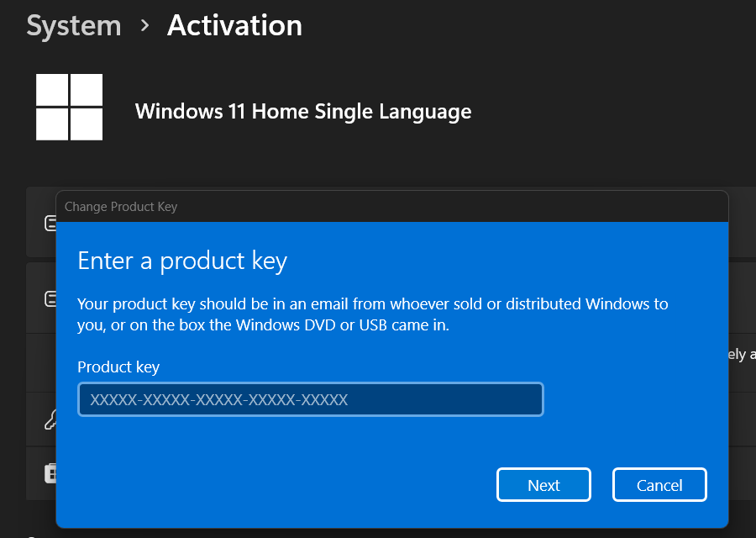Screen dimensions: 756x538
Task: Click the partially hidden Store icon
Action: 50,473
